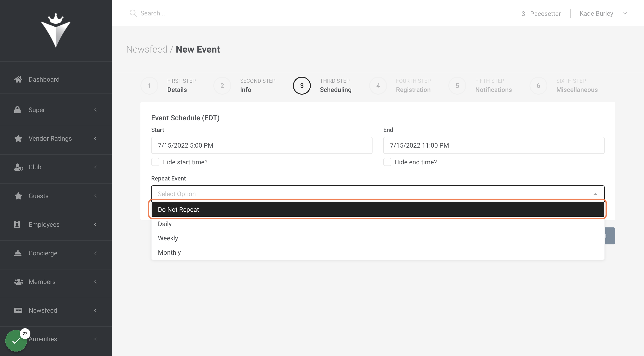Expand the Super menu chevron
Image resolution: width=644 pixels, height=356 pixels.
(x=95, y=110)
